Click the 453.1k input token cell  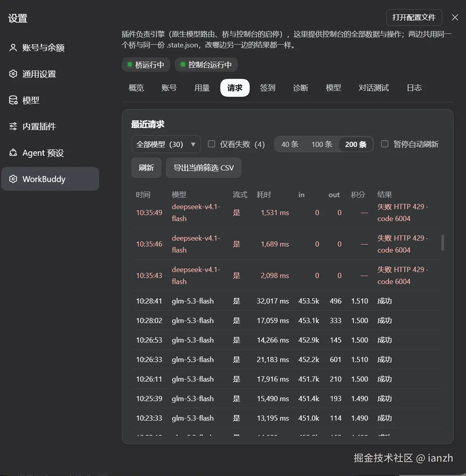click(309, 321)
